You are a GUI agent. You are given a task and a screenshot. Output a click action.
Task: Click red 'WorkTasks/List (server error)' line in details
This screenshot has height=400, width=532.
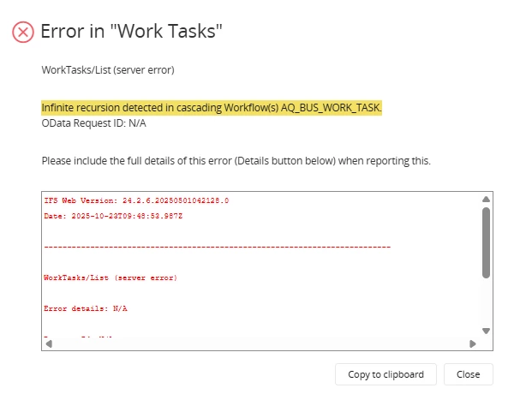[x=110, y=278]
